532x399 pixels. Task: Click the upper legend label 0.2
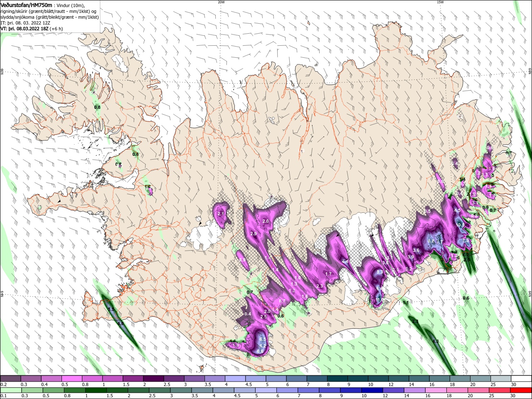point(4,384)
